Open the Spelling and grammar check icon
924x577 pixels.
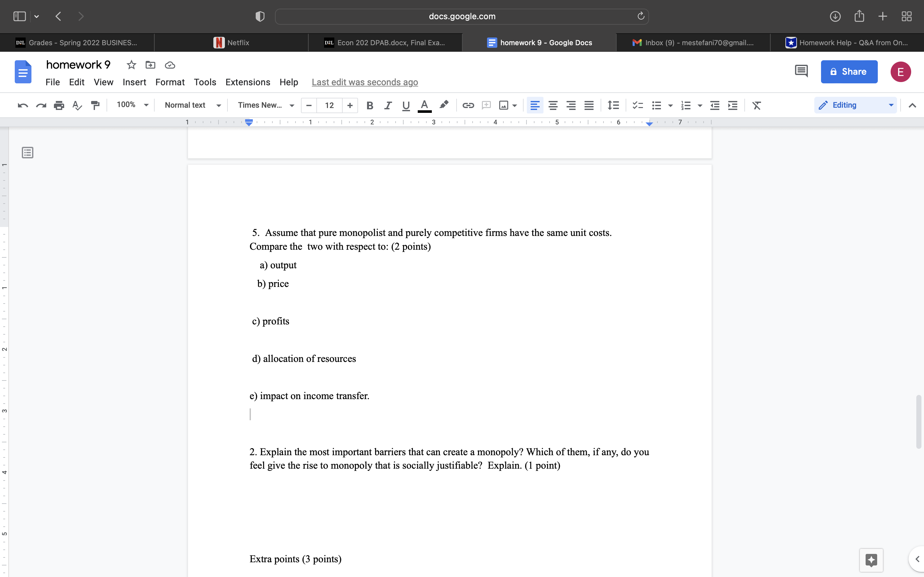pos(77,105)
